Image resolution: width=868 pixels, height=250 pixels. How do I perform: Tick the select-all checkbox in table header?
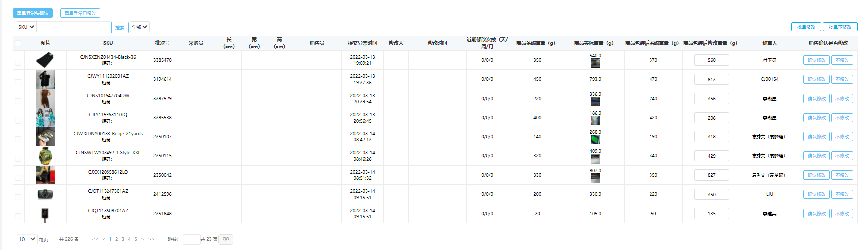(18, 43)
